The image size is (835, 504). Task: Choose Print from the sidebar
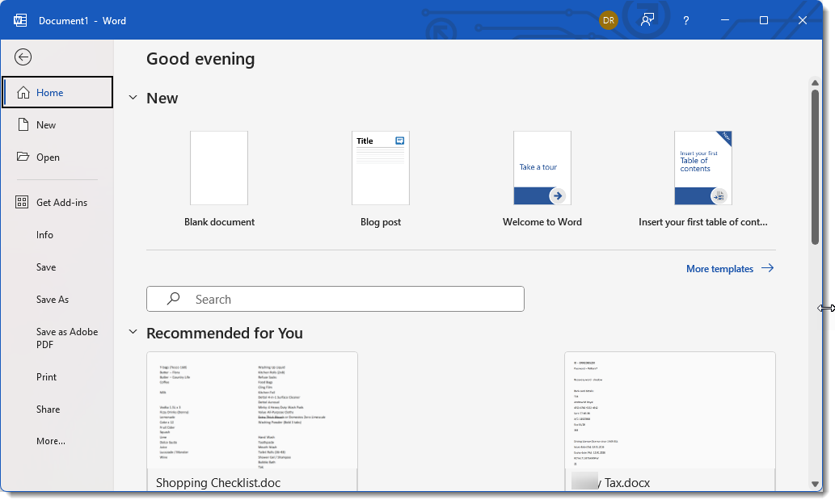click(47, 377)
